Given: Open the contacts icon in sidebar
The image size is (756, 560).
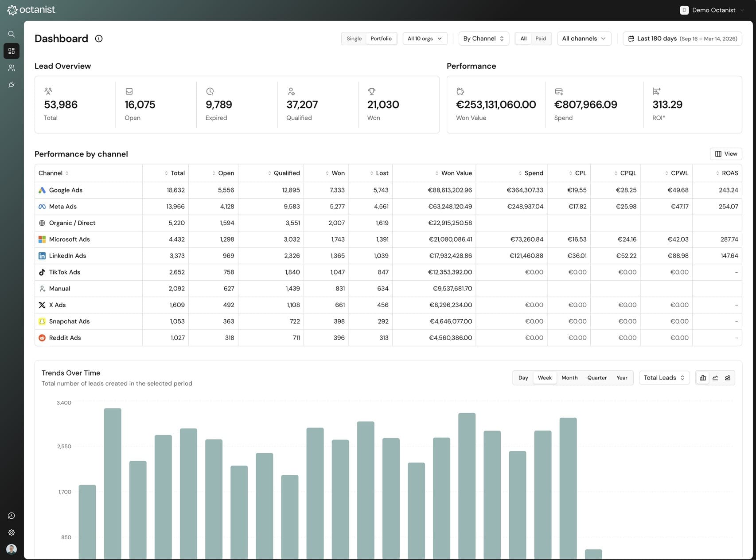Looking at the screenshot, I should (x=12, y=68).
